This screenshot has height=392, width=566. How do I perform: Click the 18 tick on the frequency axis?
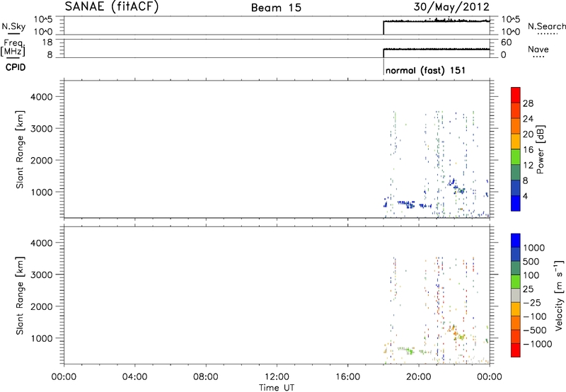point(47,42)
